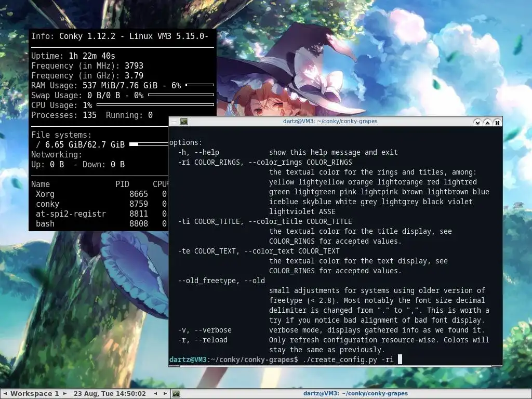Click 'Frequency (in MHz): 3793' text
Screen dimensions: 532x399
click(87, 66)
